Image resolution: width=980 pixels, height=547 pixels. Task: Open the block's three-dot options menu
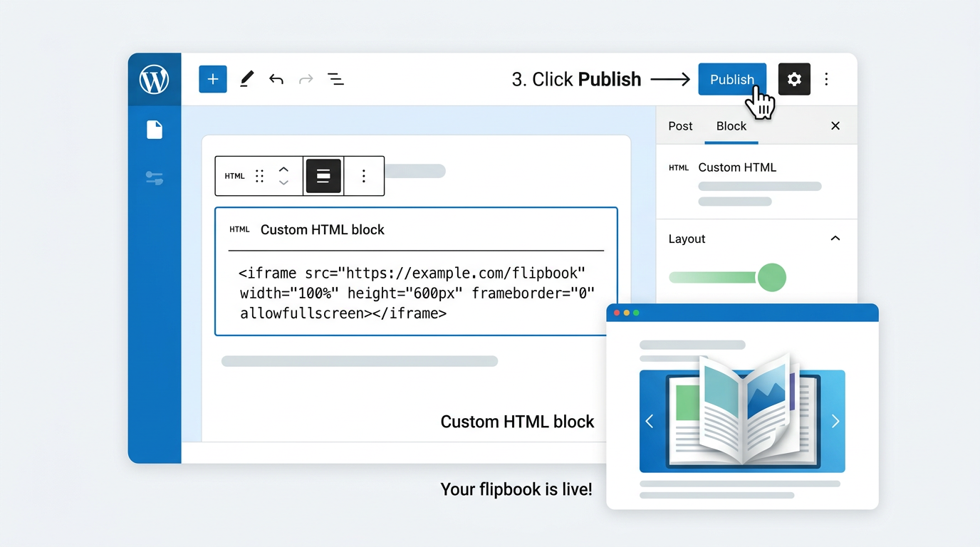click(363, 175)
